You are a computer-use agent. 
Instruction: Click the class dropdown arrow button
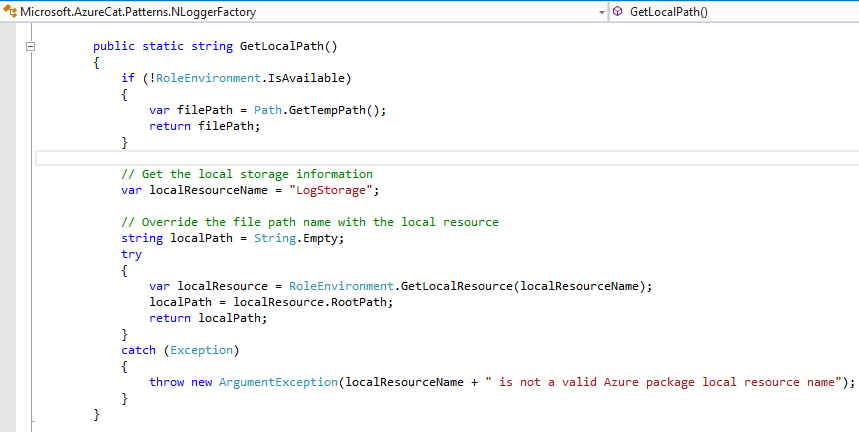(602, 12)
